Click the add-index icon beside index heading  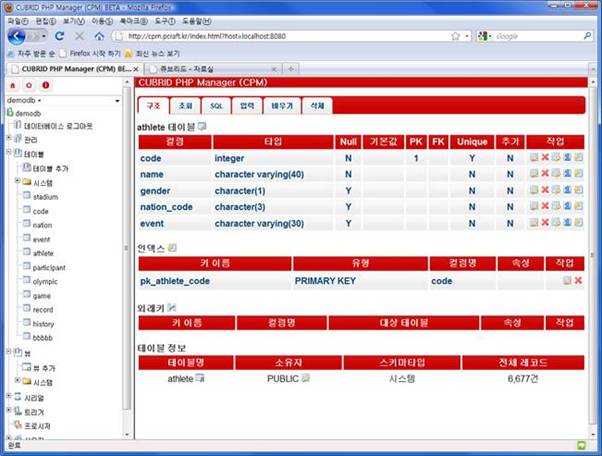(172, 248)
